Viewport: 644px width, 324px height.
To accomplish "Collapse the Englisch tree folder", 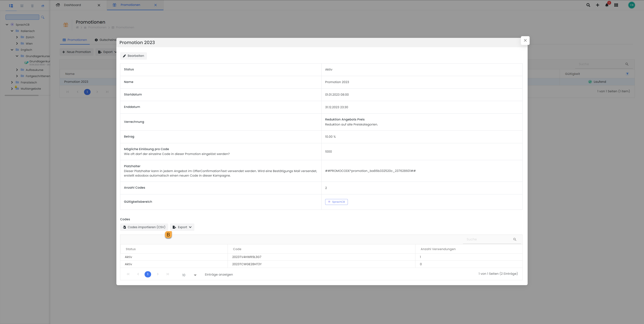I will click(12, 50).
